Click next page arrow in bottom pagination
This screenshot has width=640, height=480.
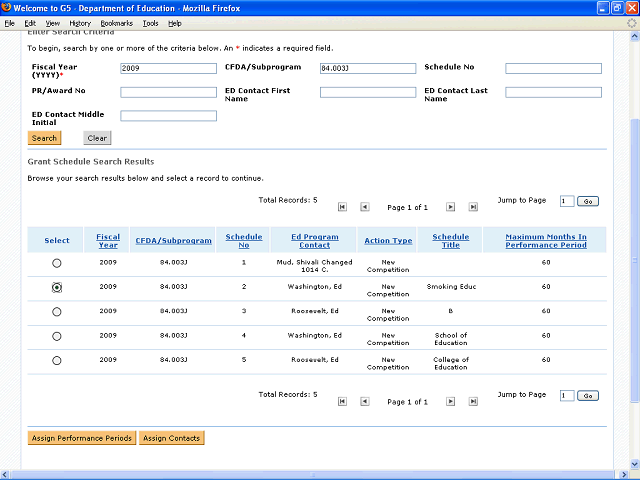(450, 401)
